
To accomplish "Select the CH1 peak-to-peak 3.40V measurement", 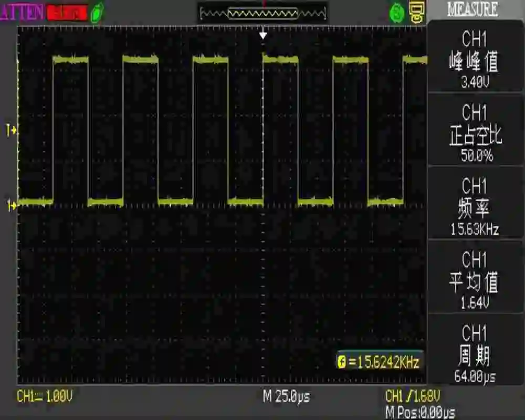I will point(475,58).
